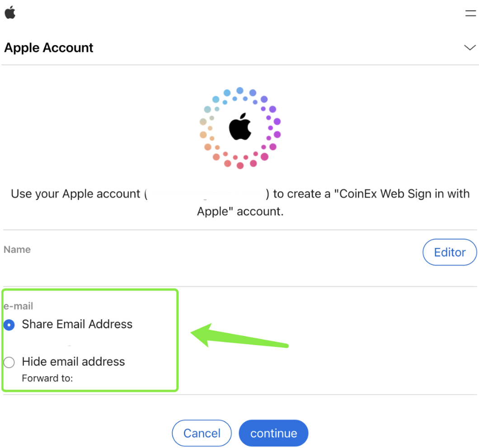Viewport: 479px width, 448px height.
Task: Select the Hide email address radio button
Action: 9,362
